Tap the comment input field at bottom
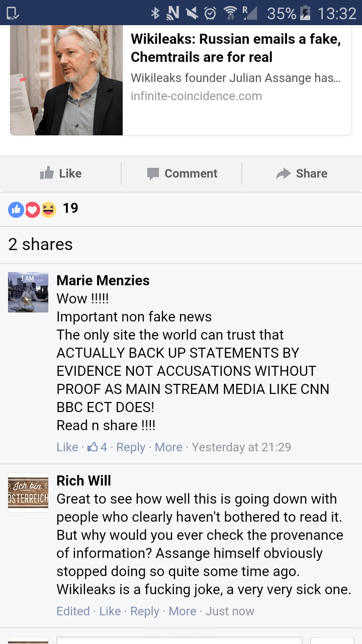Screen dimensions: 362x644 [179, 640]
